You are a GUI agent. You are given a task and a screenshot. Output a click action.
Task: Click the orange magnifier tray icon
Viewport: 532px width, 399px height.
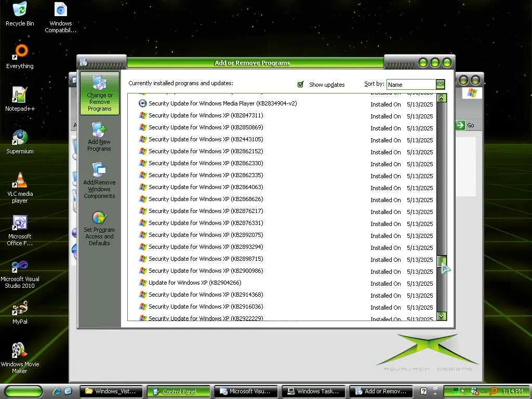[494, 391]
